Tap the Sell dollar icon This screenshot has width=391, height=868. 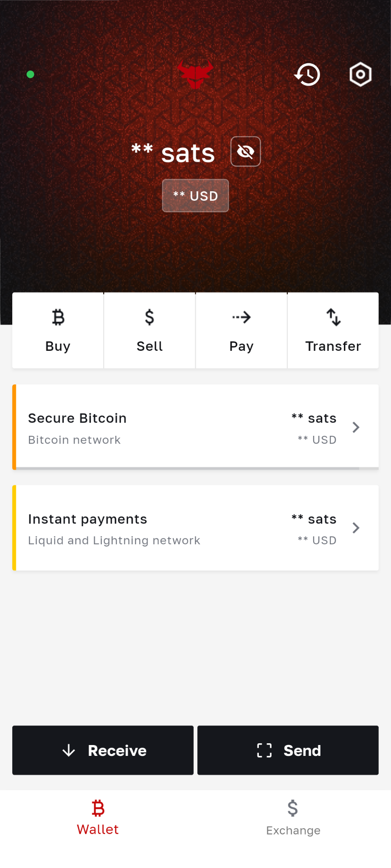click(149, 317)
